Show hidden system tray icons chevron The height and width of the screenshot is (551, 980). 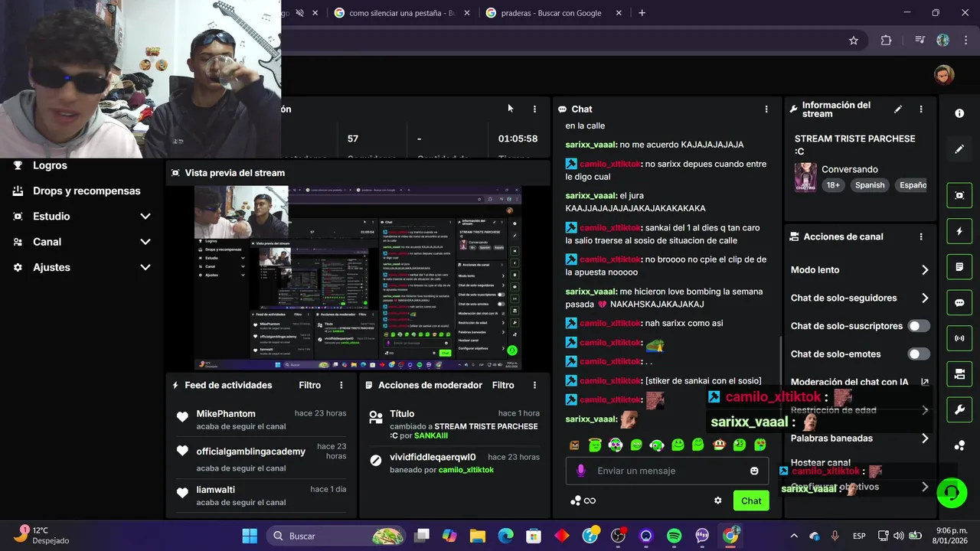click(x=793, y=536)
